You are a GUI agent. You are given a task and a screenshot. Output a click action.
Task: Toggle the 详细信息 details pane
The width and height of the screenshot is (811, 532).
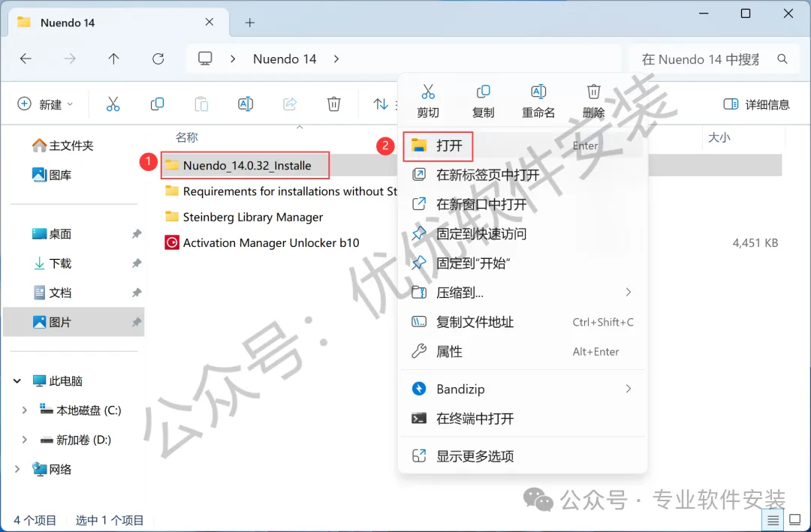tap(757, 104)
